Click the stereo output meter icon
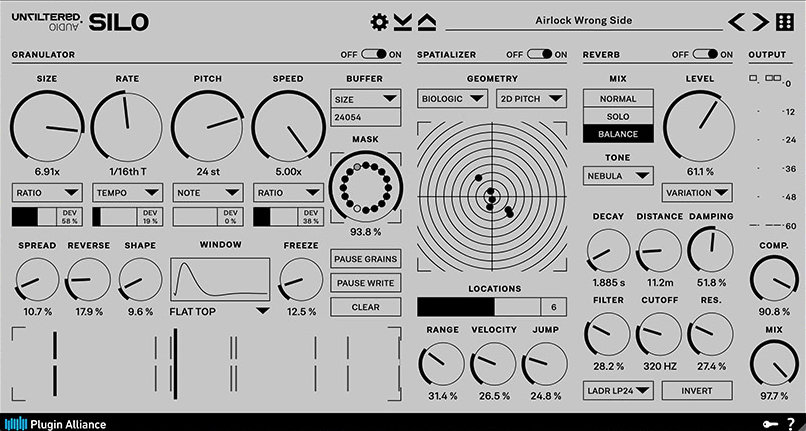 pyautogui.click(x=773, y=78)
